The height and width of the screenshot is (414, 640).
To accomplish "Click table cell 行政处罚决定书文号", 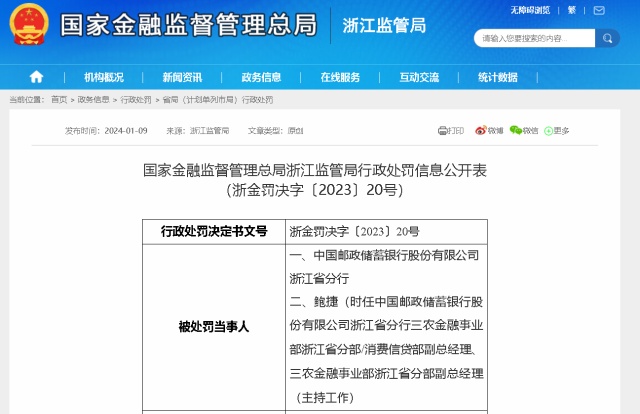I will pos(214,231).
